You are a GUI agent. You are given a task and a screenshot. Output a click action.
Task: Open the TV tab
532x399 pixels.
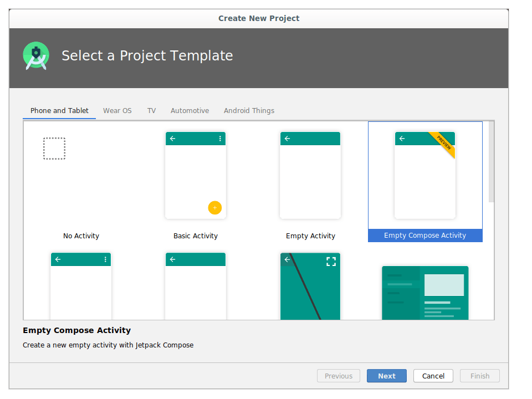click(x=151, y=111)
